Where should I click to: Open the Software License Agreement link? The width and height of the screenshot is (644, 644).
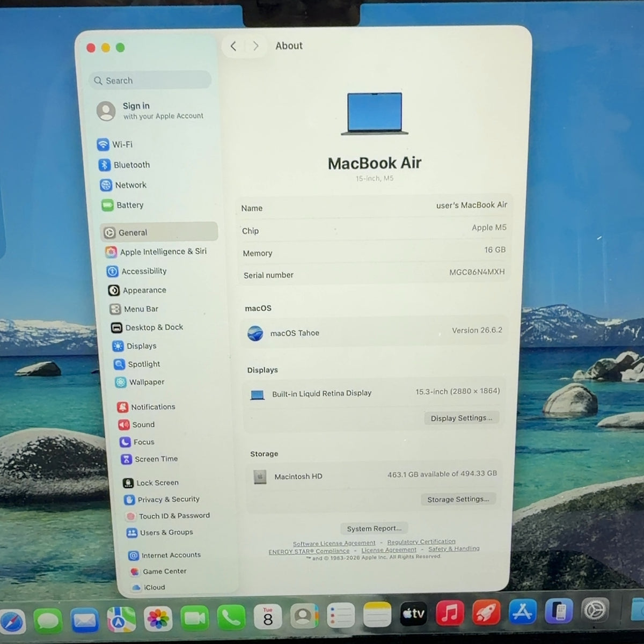334,543
